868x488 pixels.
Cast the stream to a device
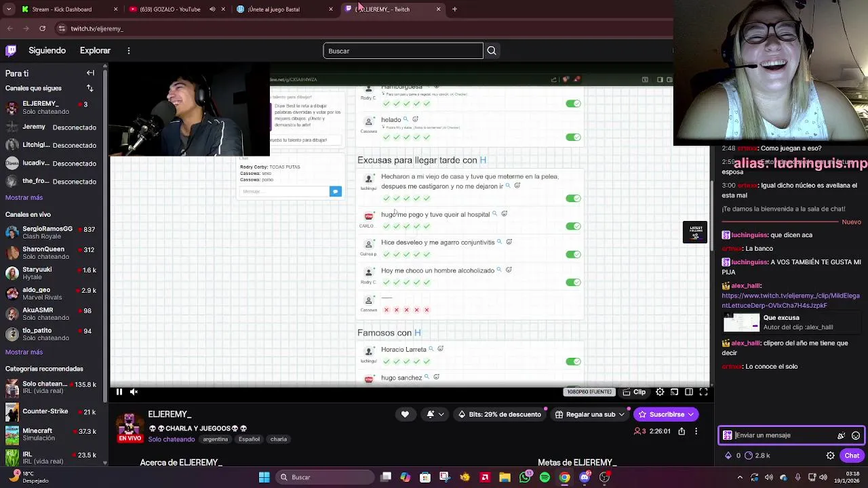[x=674, y=392]
